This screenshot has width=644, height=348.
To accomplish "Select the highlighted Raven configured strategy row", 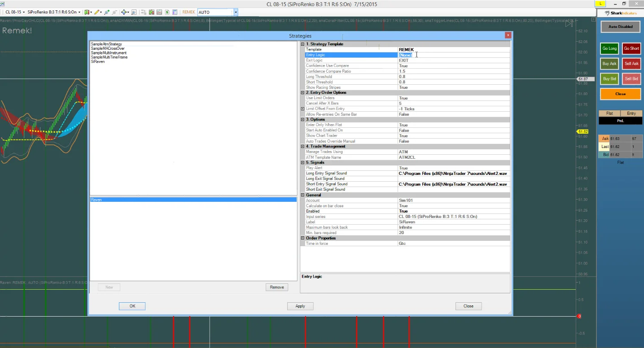I will pyautogui.click(x=193, y=200).
